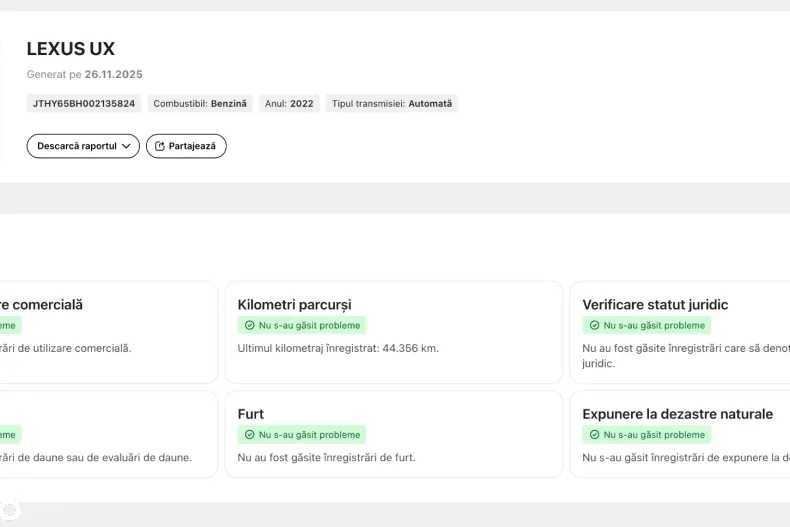The height and width of the screenshot is (527, 790).
Task: Click the commercial-use card heading ending in comercială
Action: 42,304
